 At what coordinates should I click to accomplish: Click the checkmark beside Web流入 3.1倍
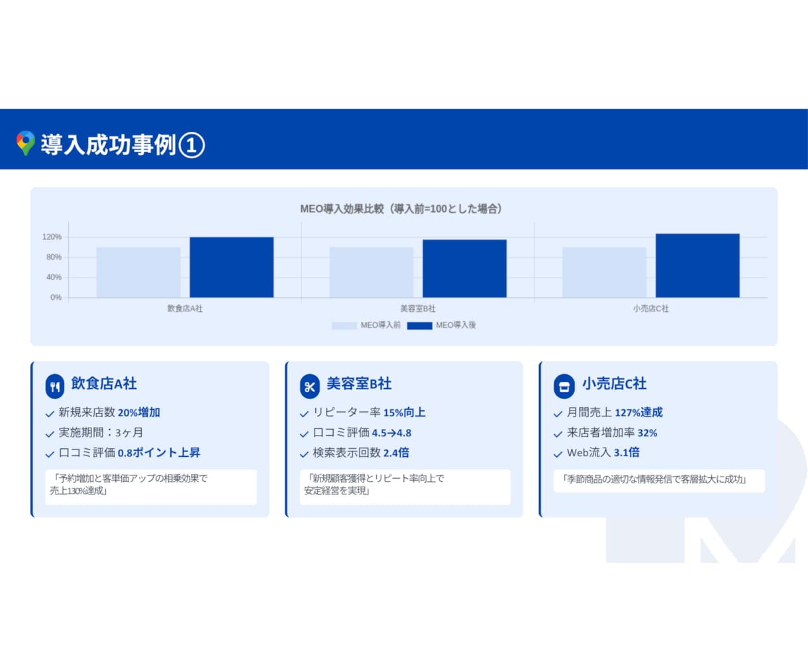click(558, 454)
